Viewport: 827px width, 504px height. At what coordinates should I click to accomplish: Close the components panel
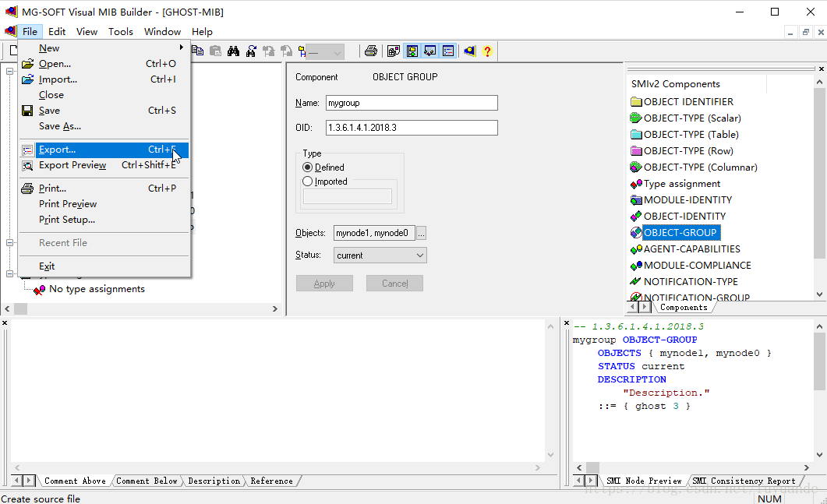click(822, 69)
